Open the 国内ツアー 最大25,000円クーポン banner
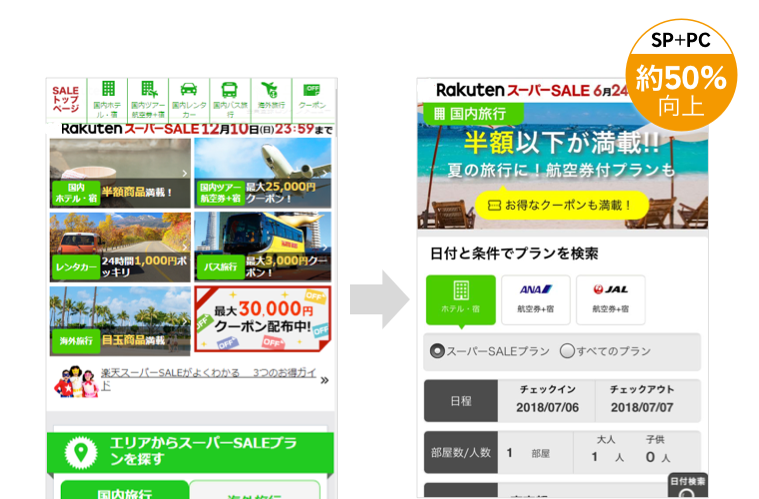 (263, 173)
